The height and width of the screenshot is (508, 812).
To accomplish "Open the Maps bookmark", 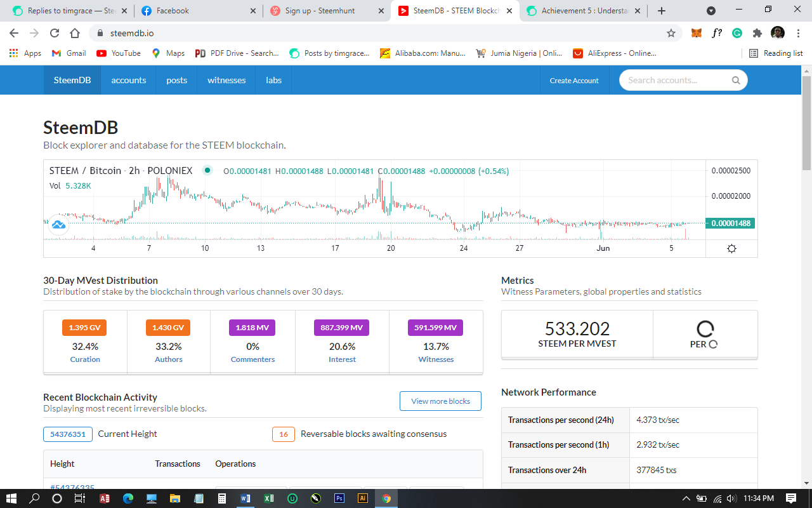I will [x=168, y=53].
